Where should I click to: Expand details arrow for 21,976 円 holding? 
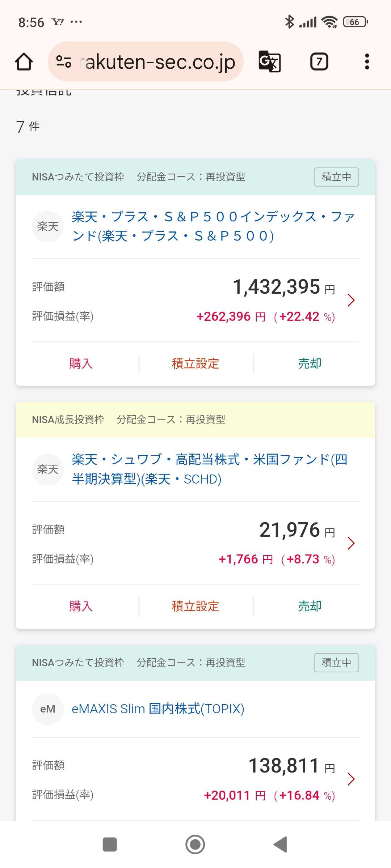[x=351, y=543]
